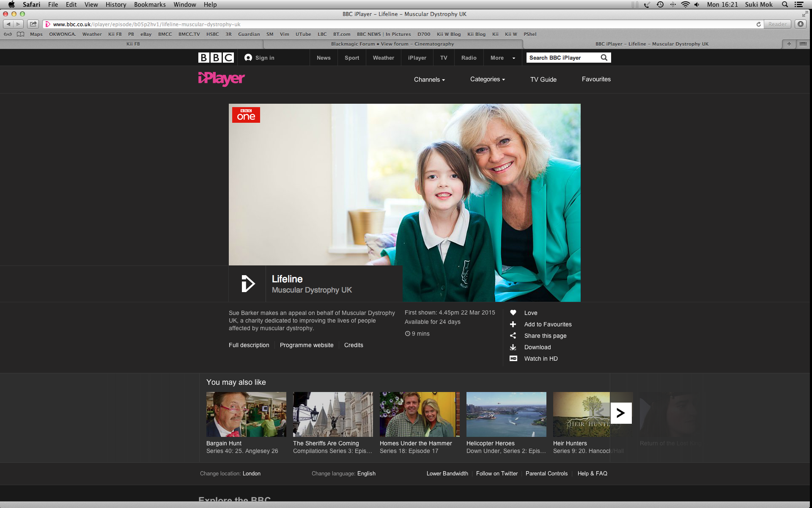Viewport: 812px width, 508px height.
Task: Click the Add to Favourites plus icon
Action: (x=513, y=324)
